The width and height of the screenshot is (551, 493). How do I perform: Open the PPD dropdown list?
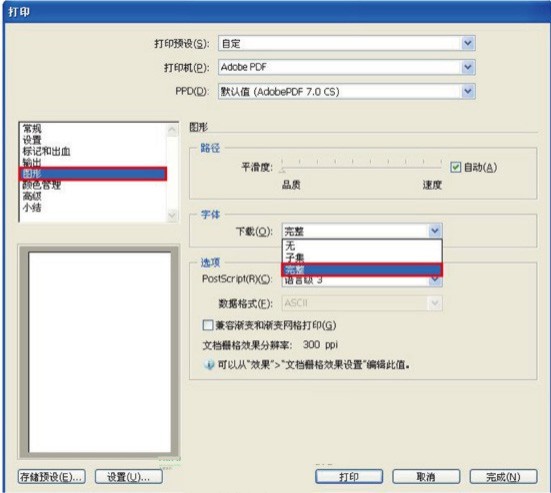(468, 91)
